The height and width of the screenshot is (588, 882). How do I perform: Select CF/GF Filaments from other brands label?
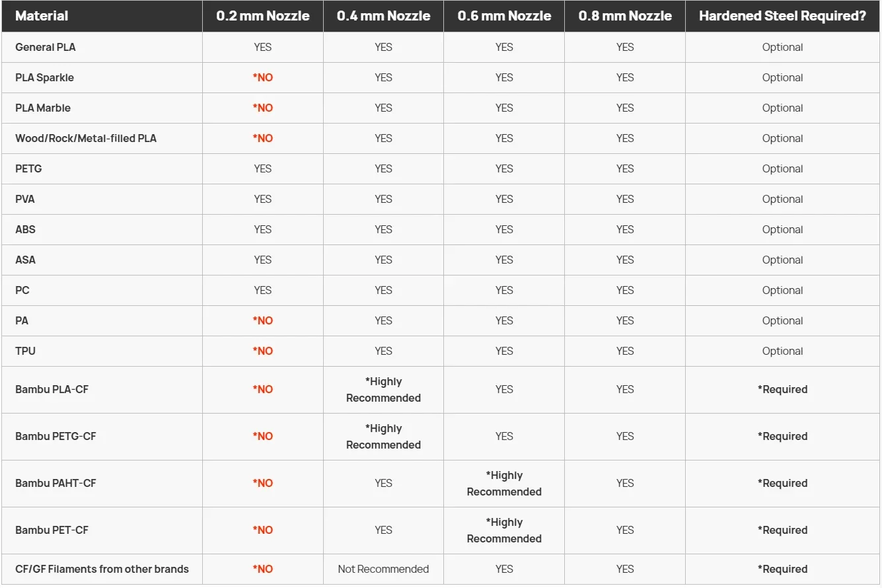[102, 569]
